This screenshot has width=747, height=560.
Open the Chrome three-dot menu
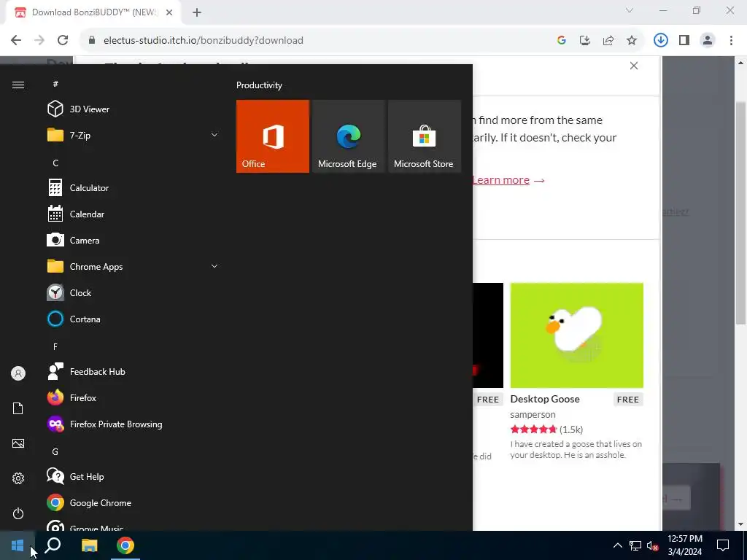coord(731,41)
